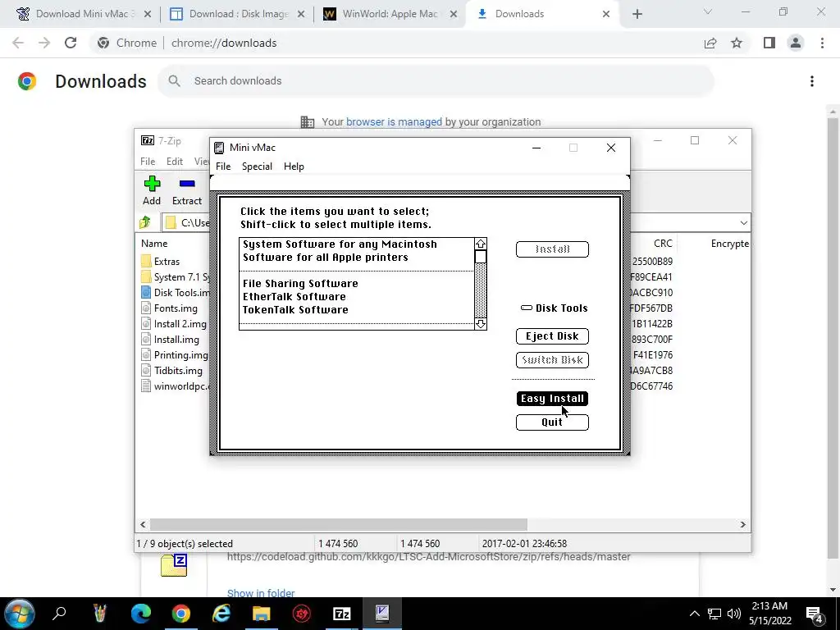Open Windows Start menu
Viewport: 840px width, 630px height.
20,614
